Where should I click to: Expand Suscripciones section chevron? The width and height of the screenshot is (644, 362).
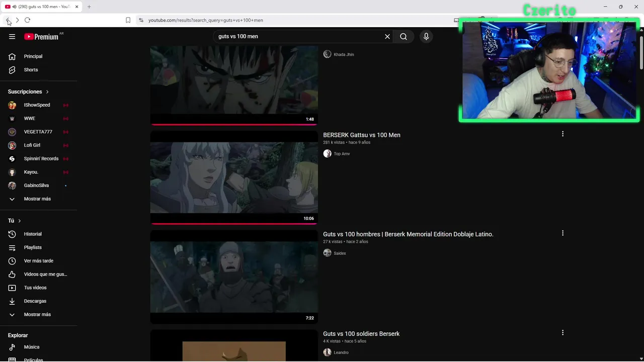[x=47, y=92]
